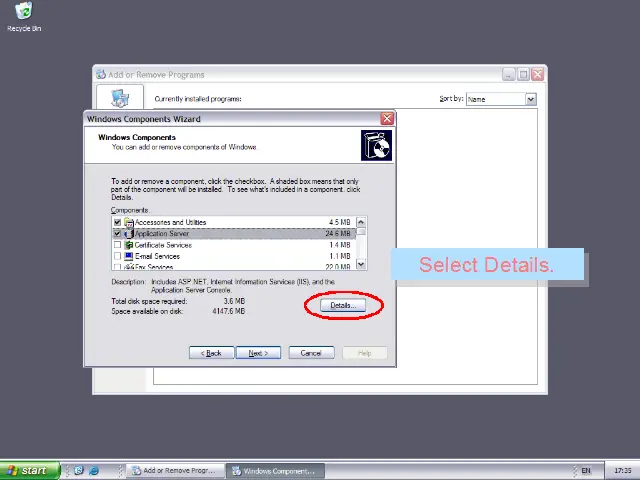
Task: Toggle the Application Server checkbox
Action: click(x=118, y=234)
